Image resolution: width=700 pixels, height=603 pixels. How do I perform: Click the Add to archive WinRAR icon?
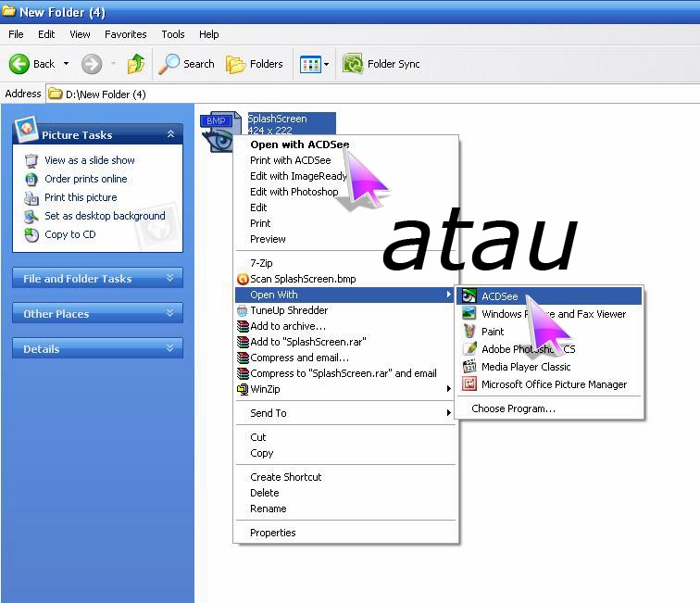click(x=243, y=326)
